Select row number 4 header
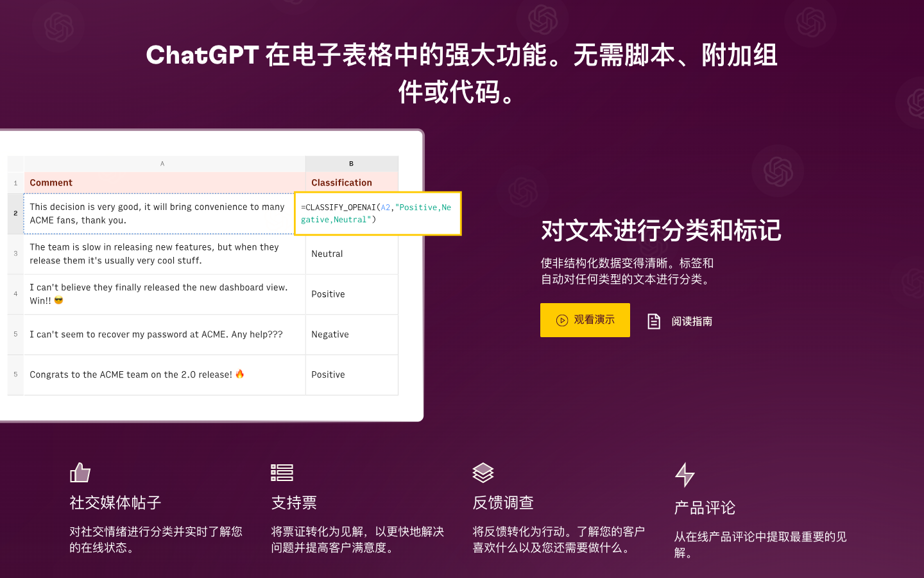924x578 pixels. [15, 294]
